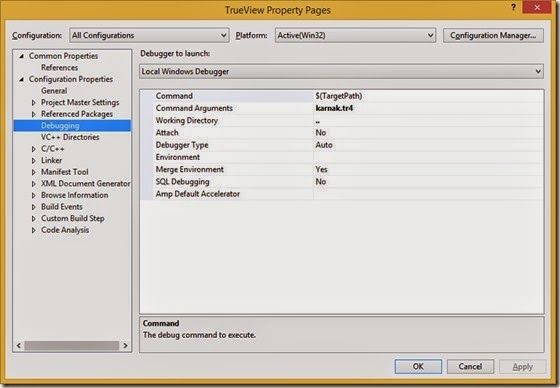
Task: Expand the Build Events node arrow
Action: tap(34, 207)
